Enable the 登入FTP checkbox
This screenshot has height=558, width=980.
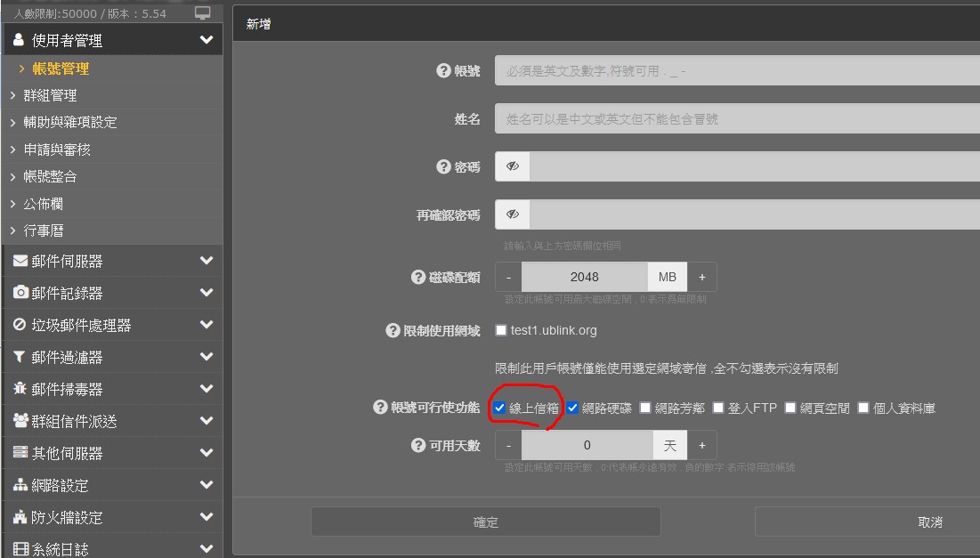(718, 408)
